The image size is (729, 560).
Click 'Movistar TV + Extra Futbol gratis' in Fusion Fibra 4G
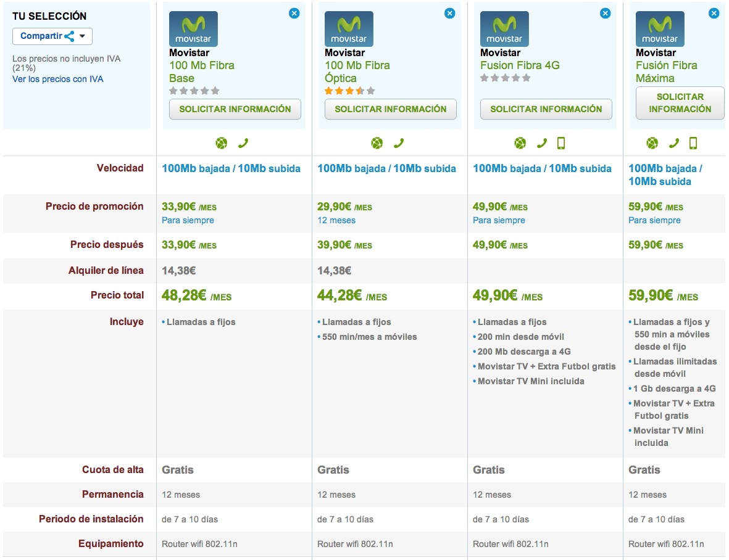point(546,367)
